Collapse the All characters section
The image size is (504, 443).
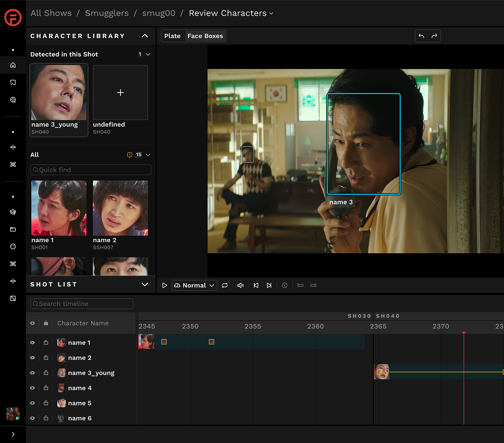click(x=148, y=155)
